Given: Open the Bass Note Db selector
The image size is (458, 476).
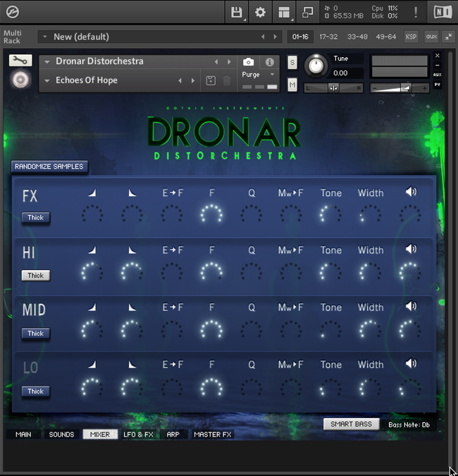Looking at the screenshot, I should 409,425.
